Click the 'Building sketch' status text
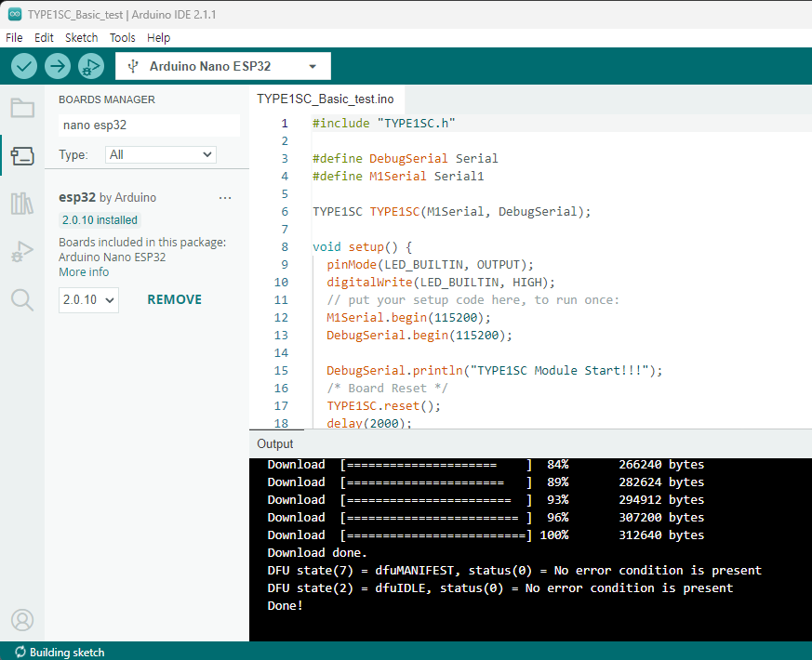Viewport: 812px width, 660px height. point(67,653)
